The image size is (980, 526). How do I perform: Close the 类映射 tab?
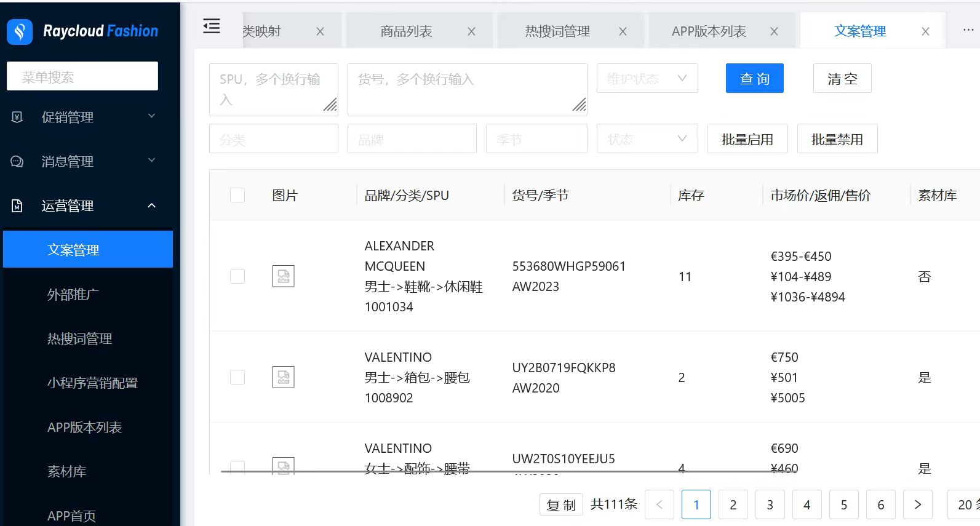pos(320,31)
